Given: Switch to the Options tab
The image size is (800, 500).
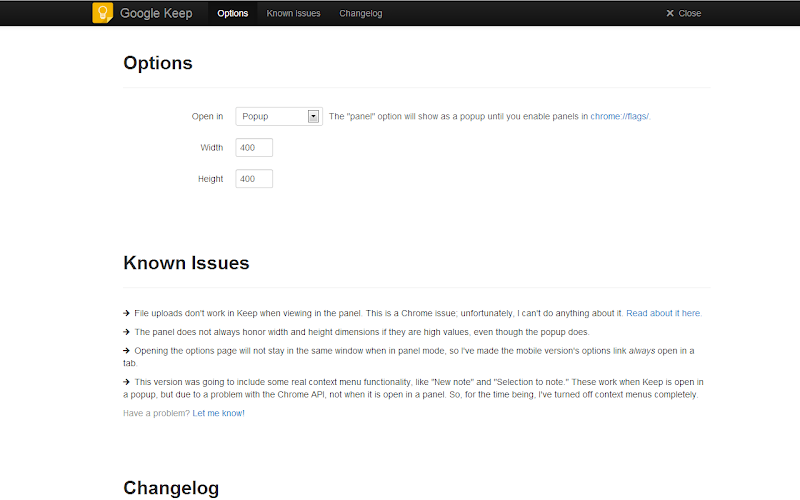Looking at the screenshot, I should point(232,14).
